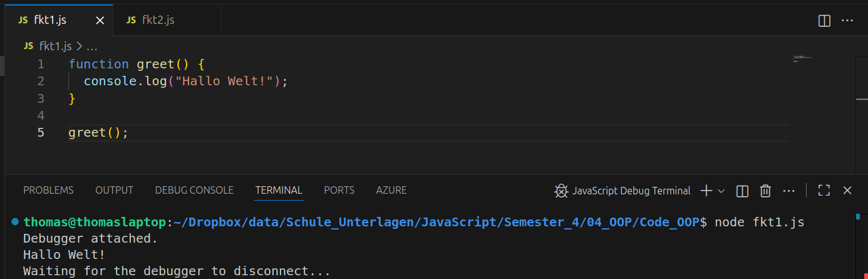Click the JavaScript Debug Terminal bug icon
868x279 pixels.
tap(561, 191)
